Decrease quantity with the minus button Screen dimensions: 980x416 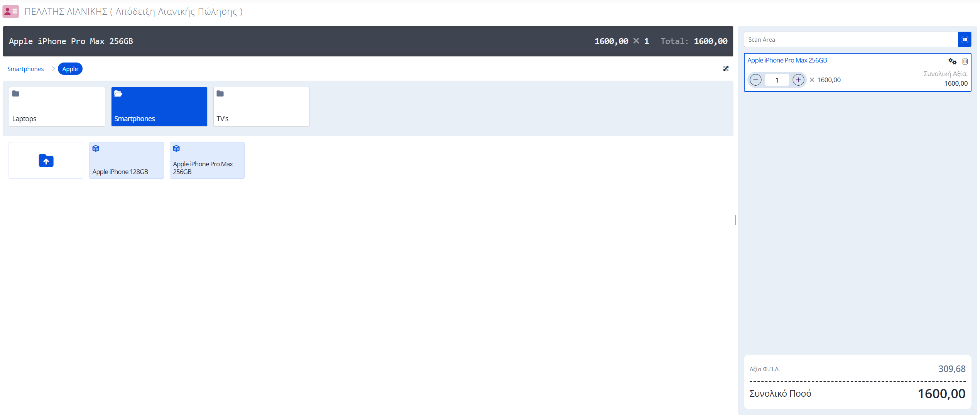coord(755,80)
